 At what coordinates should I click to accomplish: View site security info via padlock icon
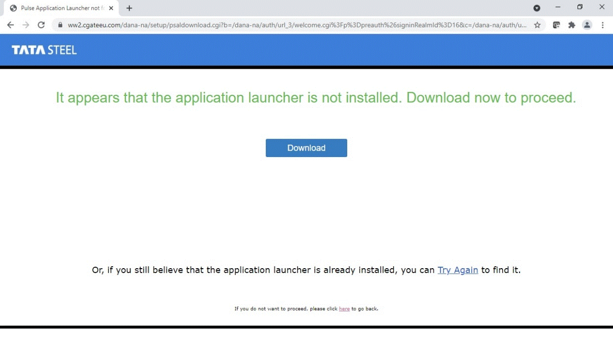click(x=61, y=25)
